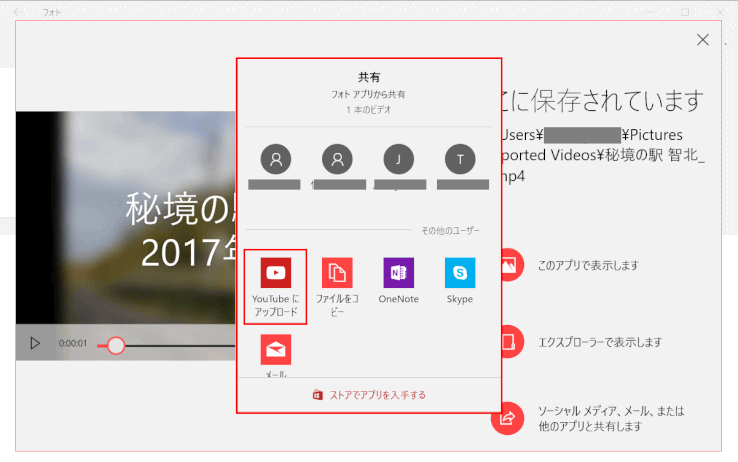Click ストアでアプリを入手する link
This screenshot has width=738, height=462.
coord(369,395)
